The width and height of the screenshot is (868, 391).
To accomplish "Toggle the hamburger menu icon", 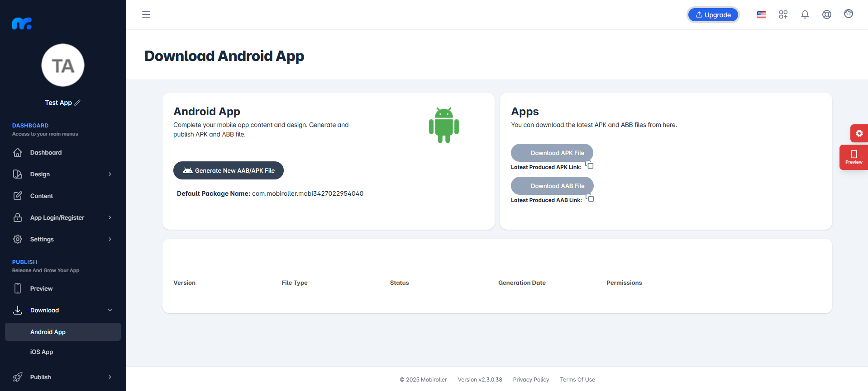I will [146, 14].
